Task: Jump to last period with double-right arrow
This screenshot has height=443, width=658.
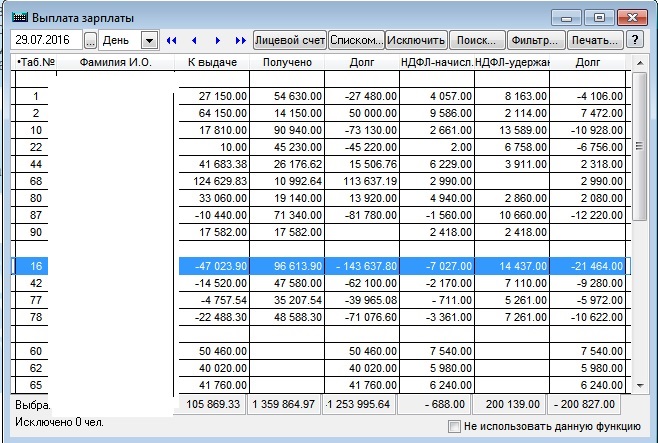Action: 239,41
